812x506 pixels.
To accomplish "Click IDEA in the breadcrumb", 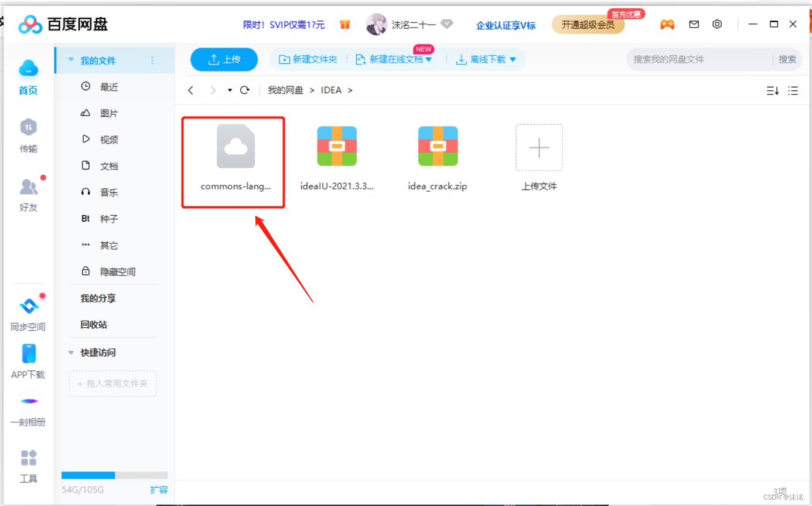I will point(331,90).
